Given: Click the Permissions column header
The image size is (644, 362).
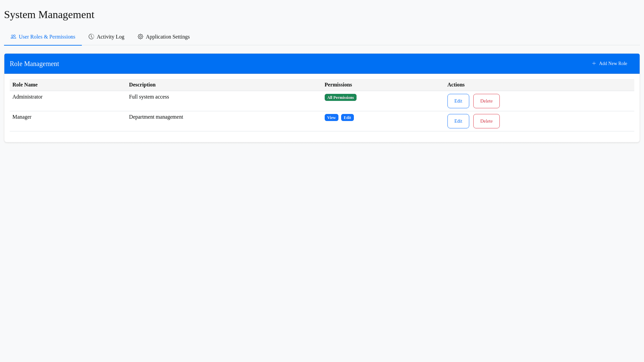Looking at the screenshot, I should pos(338,85).
